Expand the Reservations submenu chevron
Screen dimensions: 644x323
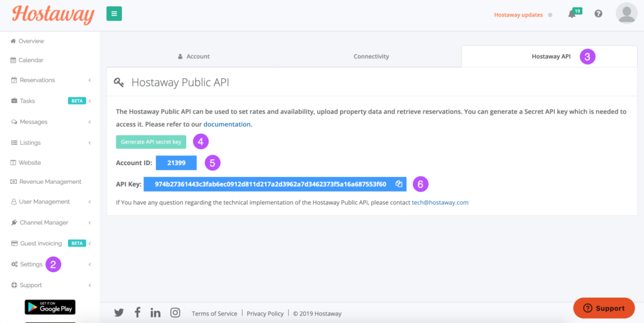[x=89, y=80]
